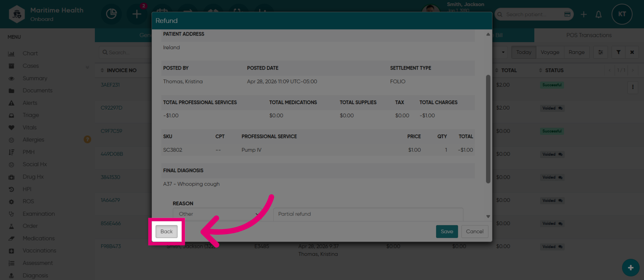The width and height of the screenshot is (644, 280).
Task: Open Triage in the sidebar
Action: click(x=31, y=115)
